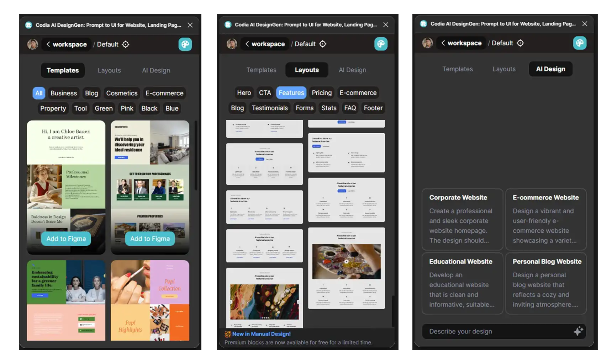612x364 pixels.
Task: Click the target icon beside Default in Templates panel
Action: coord(126,44)
